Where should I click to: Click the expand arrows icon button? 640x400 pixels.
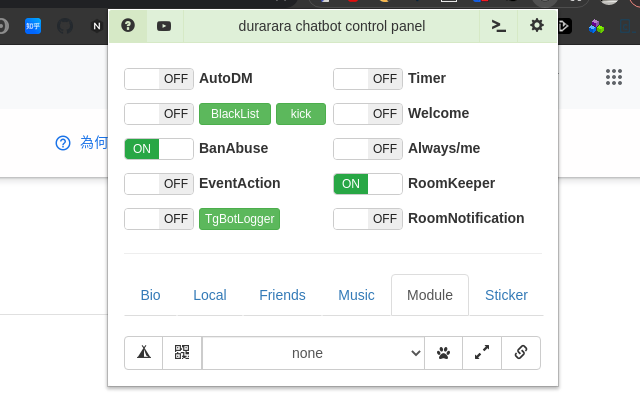point(482,353)
